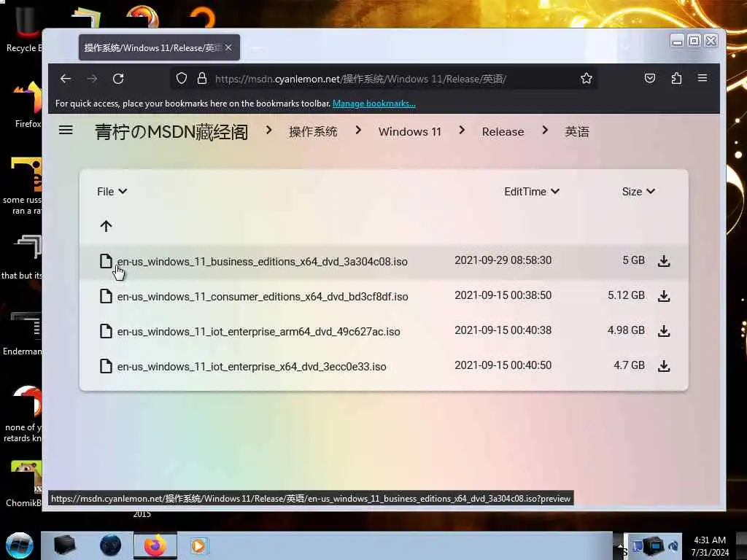
Task: Bookmark this page with the star icon
Action: click(587, 78)
